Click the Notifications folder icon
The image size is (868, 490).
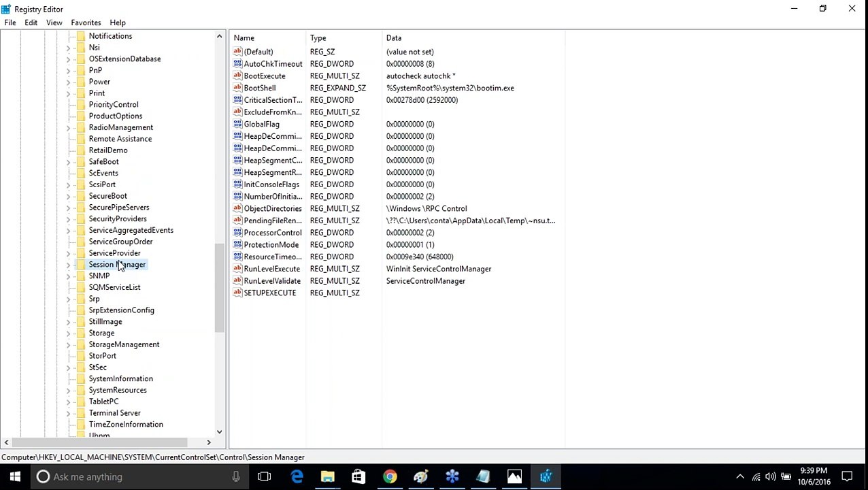(81, 36)
